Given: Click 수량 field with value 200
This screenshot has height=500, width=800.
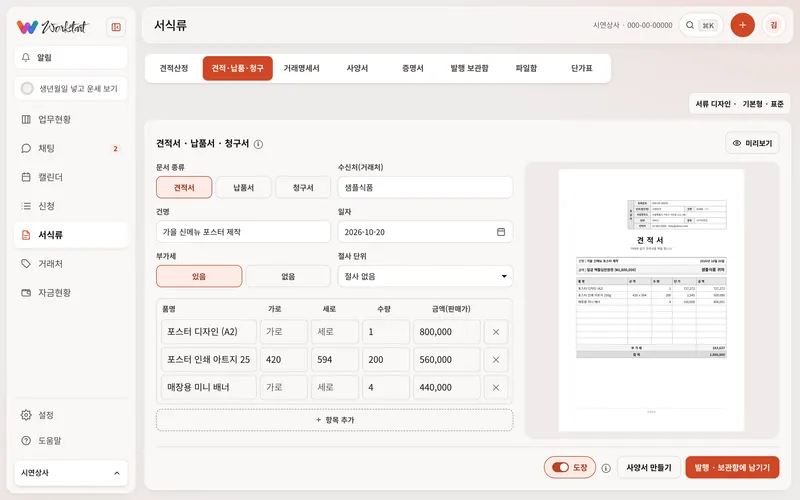Looking at the screenshot, I should [x=386, y=360].
